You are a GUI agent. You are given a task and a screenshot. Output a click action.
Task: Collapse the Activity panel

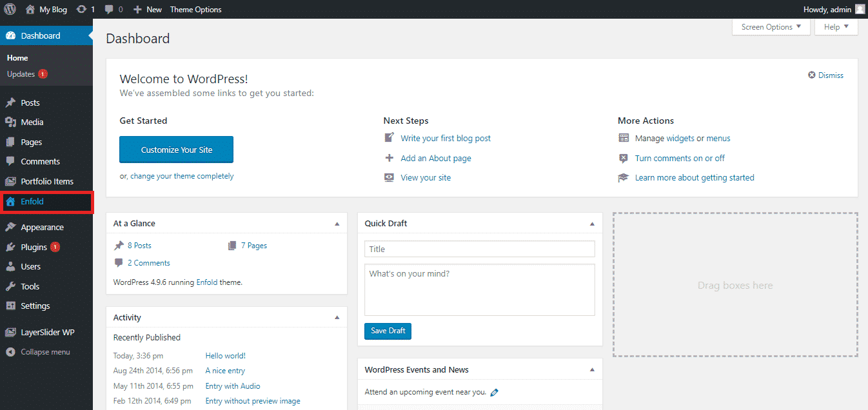tap(337, 318)
